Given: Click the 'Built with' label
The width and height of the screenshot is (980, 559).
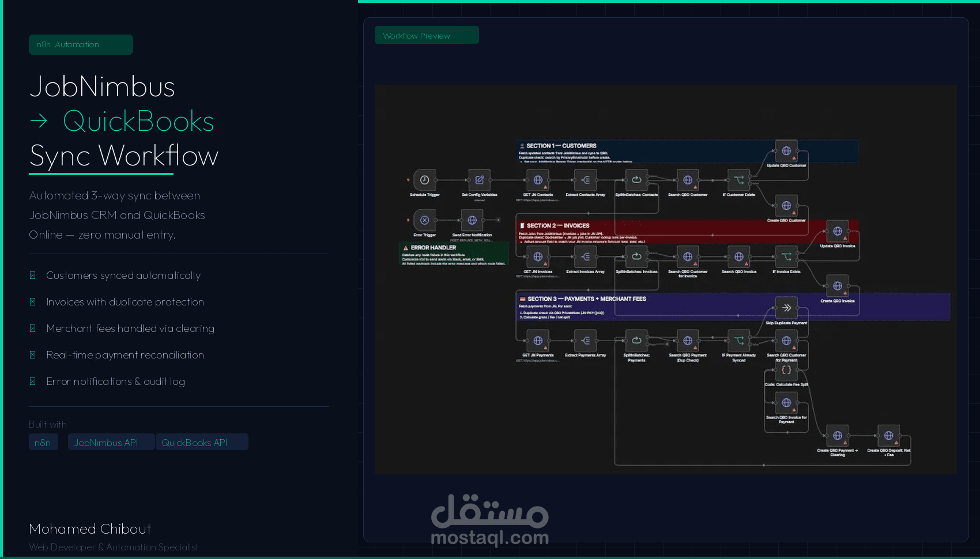Looking at the screenshot, I should point(48,424).
